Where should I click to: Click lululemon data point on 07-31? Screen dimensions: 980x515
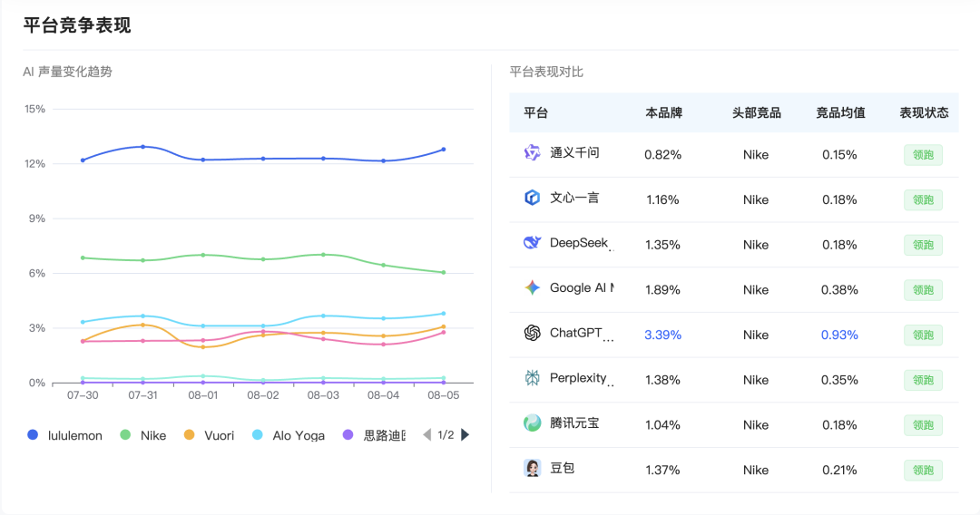(x=143, y=147)
